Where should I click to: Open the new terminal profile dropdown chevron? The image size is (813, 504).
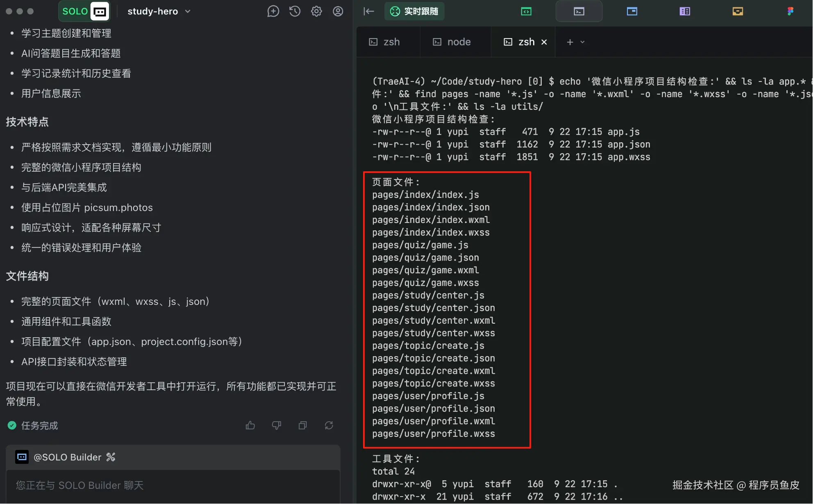point(583,42)
